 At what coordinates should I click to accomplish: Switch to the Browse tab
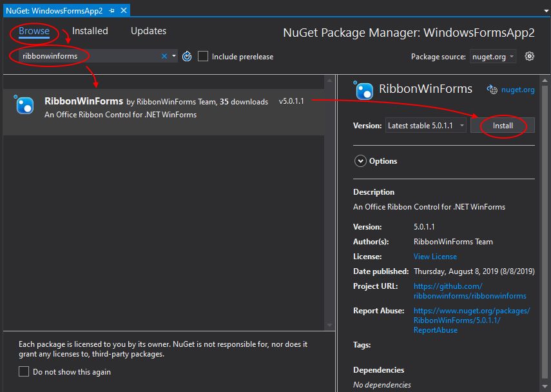(34, 31)
